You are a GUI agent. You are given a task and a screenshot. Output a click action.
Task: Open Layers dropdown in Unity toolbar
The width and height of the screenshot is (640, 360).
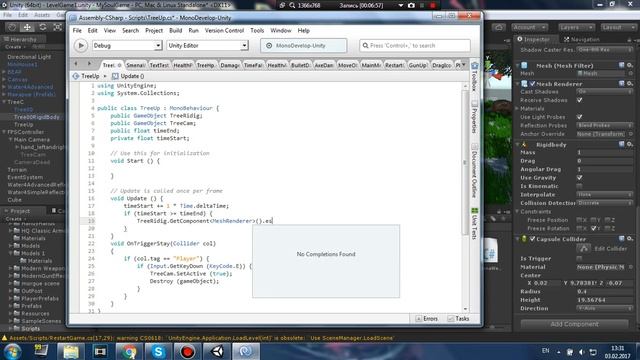576,27
